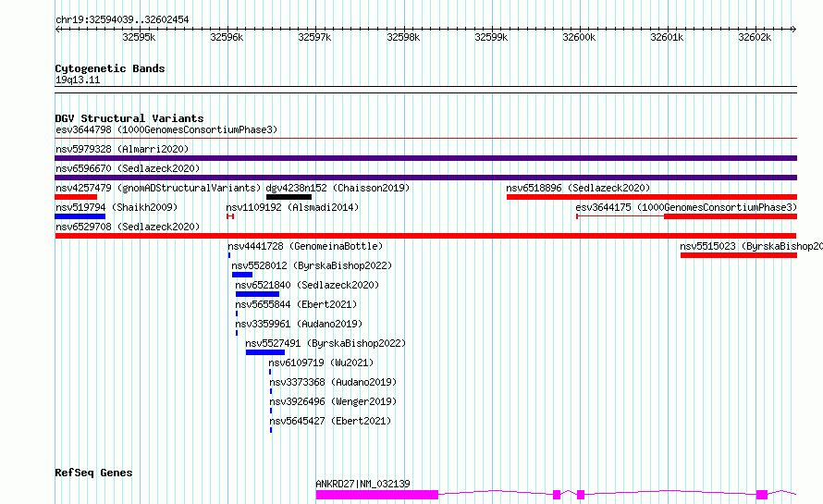The width and height of the screenshot is (823, 504).
Task: Open nsv4257479 gnomADStructuralVariants label
Action: (158, 188)
